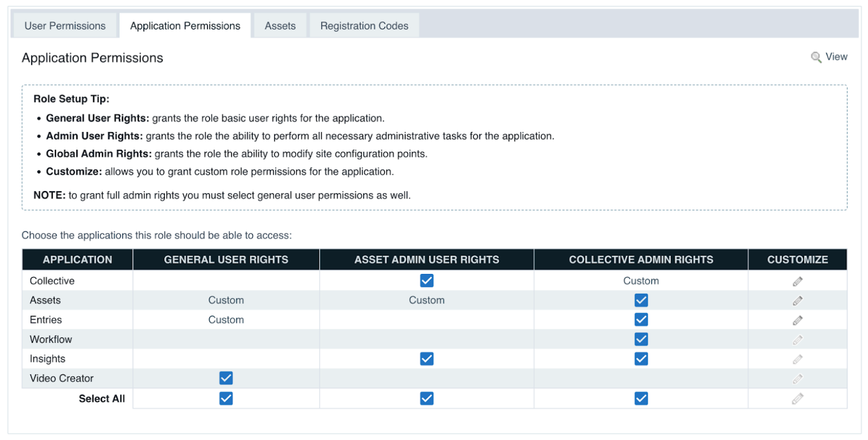Toggle the Select All General User Rights checkbox
Screen dimensions: 868x440
tap(226, 398)
